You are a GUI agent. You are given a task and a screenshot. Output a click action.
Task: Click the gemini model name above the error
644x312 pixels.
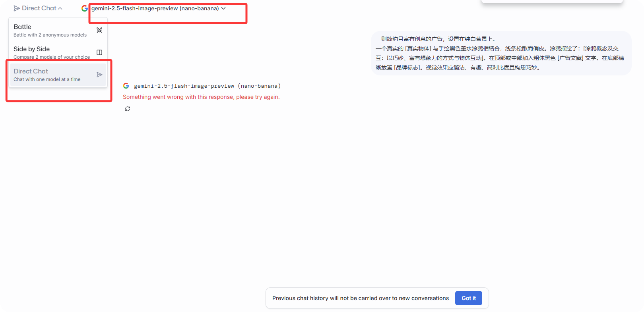tap(207, 86)
